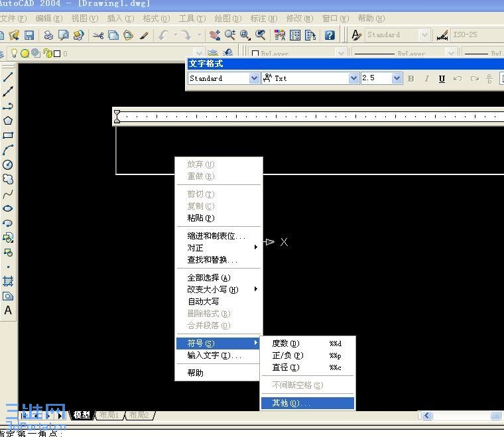Image resolution: width=504 pixels, height=437 pixels.
Task: Open the ByLayer linetype dropdown
Action: (x=452, y=52)
